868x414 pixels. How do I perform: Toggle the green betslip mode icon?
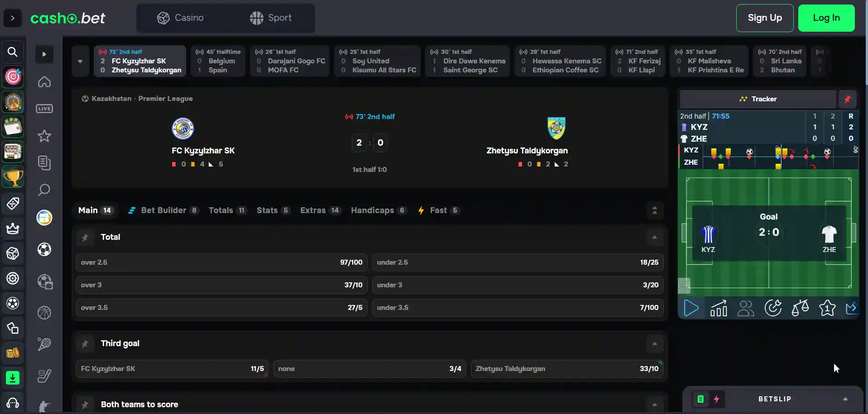(700, 399)
